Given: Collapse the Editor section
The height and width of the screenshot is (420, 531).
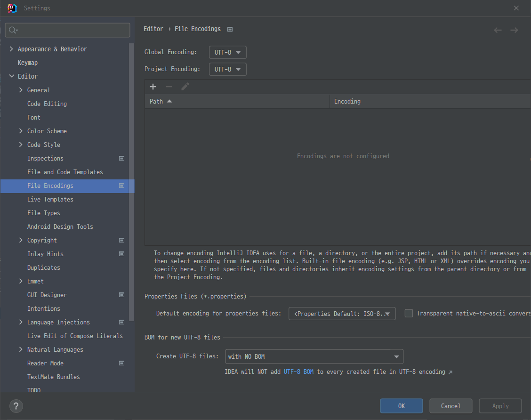Looking at the screenshot, I should coord(11,76).
